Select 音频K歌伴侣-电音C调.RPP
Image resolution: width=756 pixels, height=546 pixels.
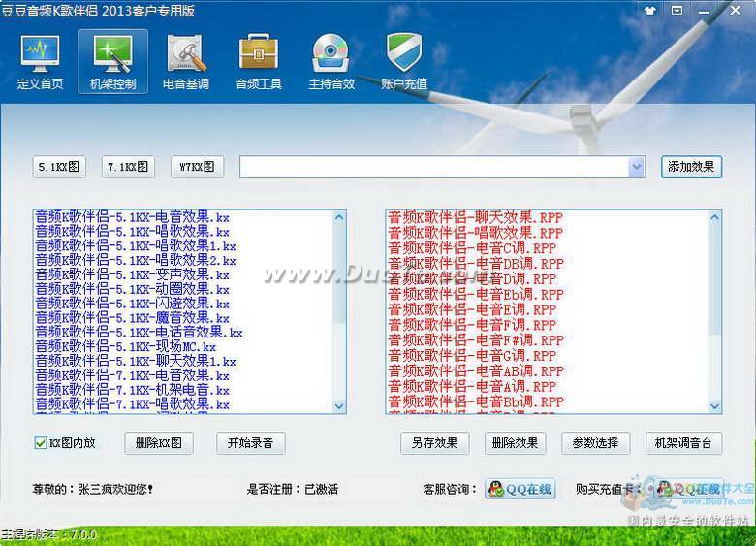click(x=472, y=248)
